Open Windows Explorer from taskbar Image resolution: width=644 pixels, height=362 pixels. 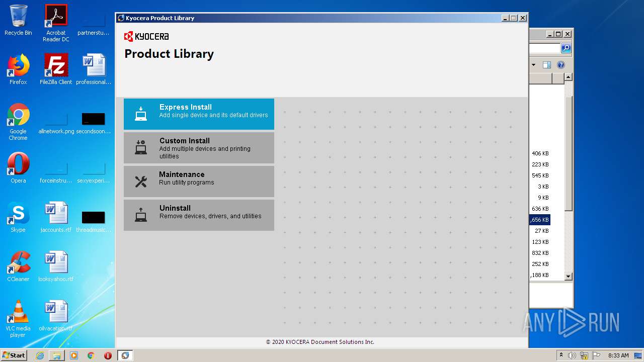coord(57,355)
